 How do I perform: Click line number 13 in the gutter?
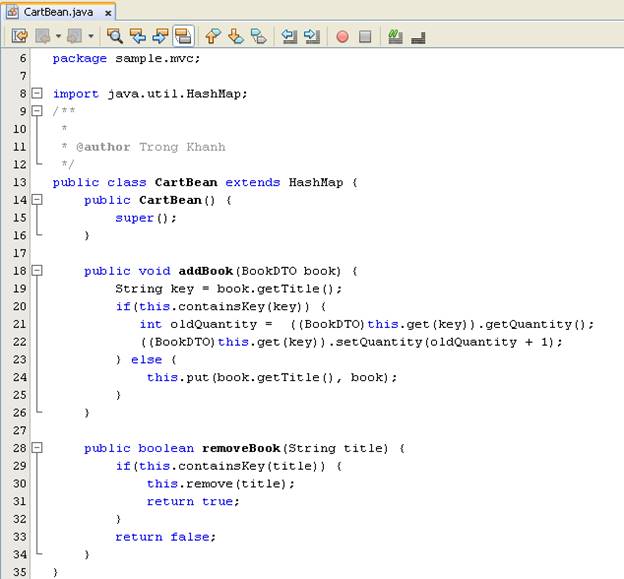(x=20, y=182)
